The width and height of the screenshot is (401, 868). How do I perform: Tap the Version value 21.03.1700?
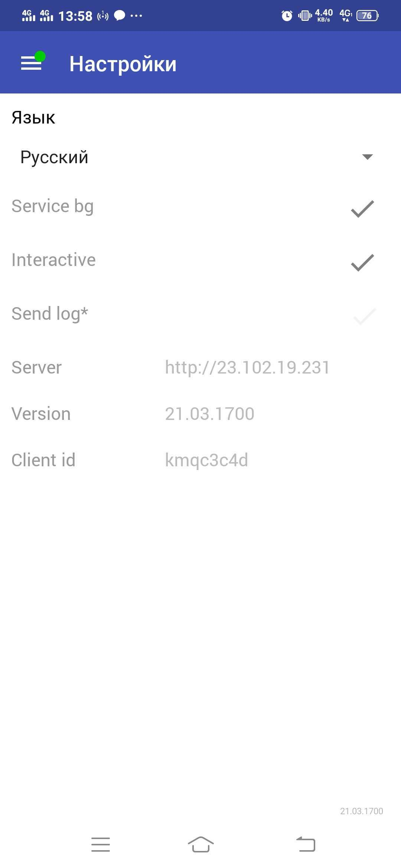tap(210, 414)
